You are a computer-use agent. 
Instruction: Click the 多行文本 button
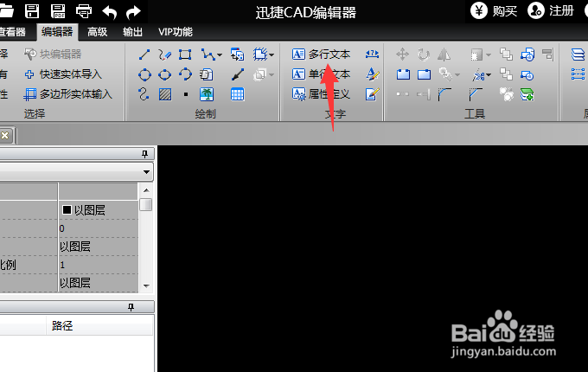pyautogui.click(x=321, y=55)
